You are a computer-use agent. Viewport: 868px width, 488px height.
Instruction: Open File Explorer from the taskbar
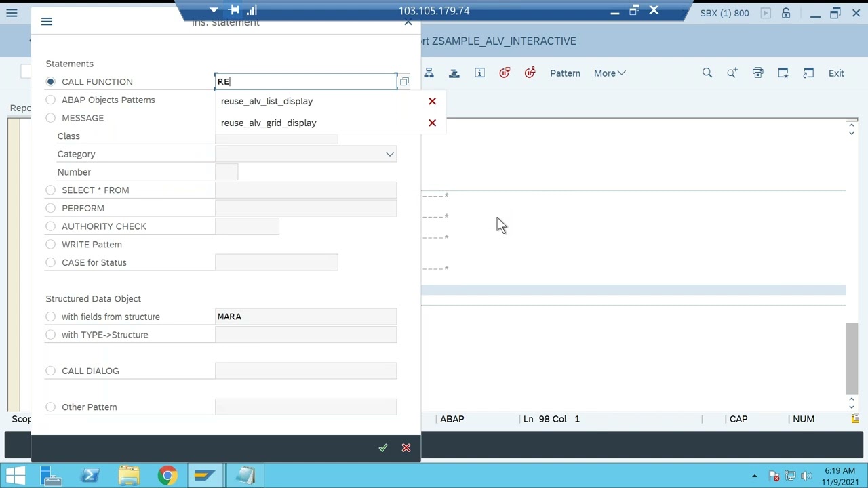pos(129,476)
